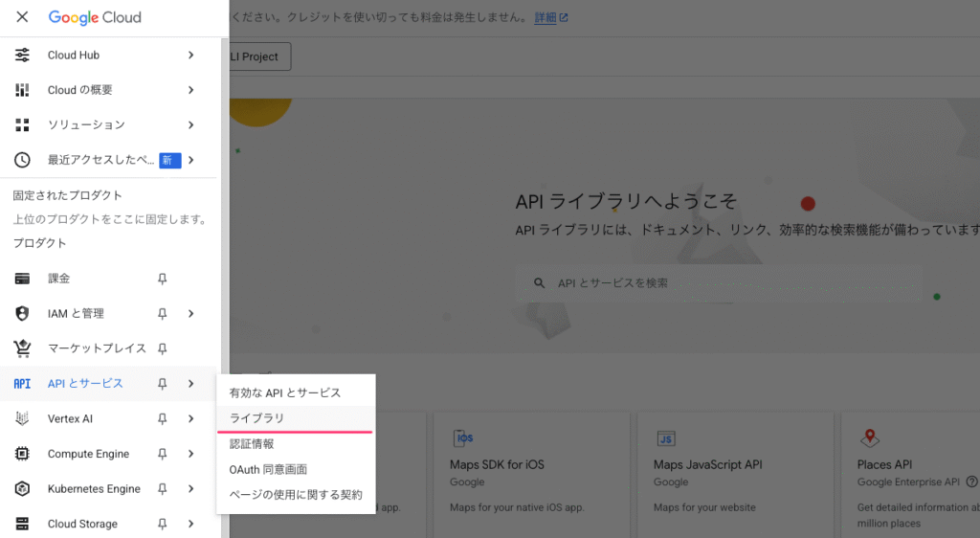This screenshot has width=980, height=538.
Task: Pin マーケットプレイス to fixed products
Action: coord(163,348)
